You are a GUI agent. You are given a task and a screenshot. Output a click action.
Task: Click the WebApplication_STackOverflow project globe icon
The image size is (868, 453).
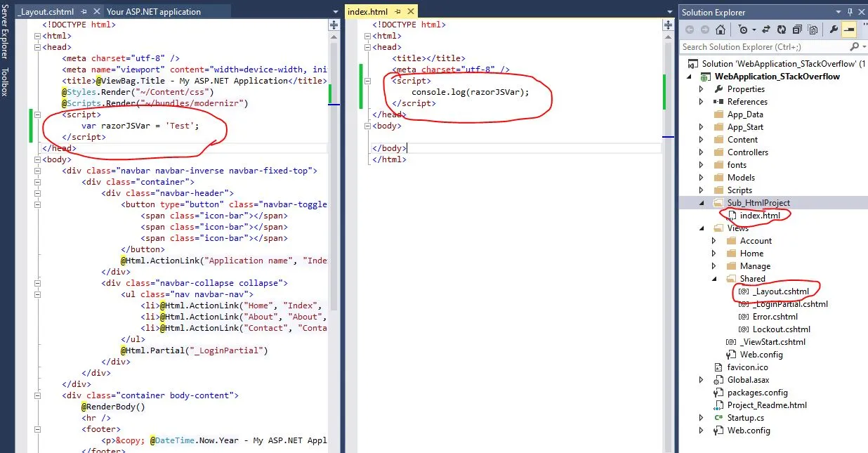click(705, 77)
